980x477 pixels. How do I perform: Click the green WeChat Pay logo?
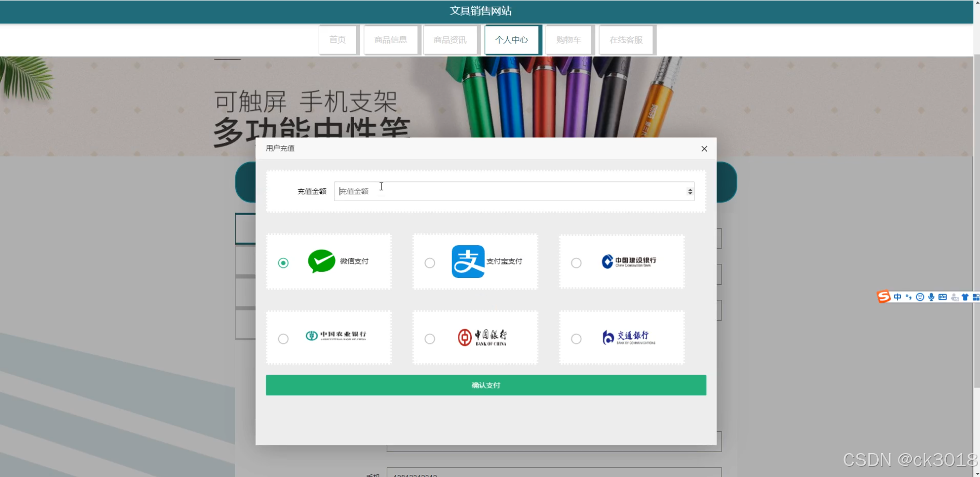click(321, 261)
